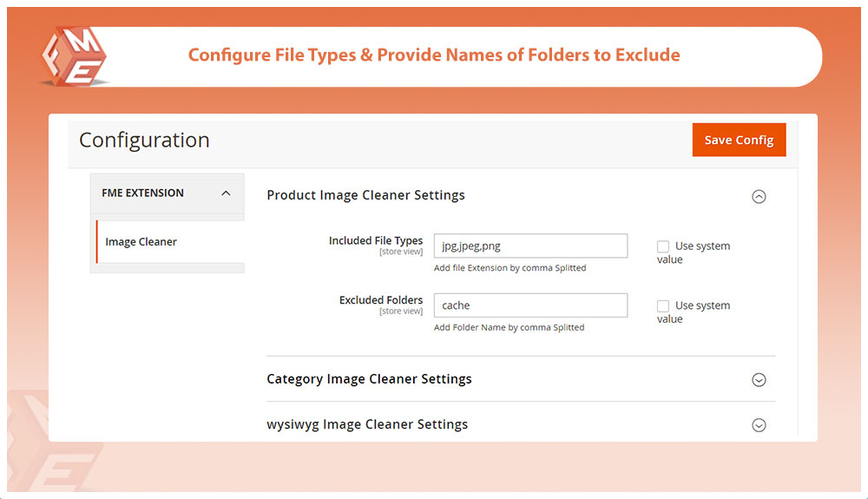868x499 pixels.
Task: Click the Excluded Folders field label
Action: tap(380, 300)
